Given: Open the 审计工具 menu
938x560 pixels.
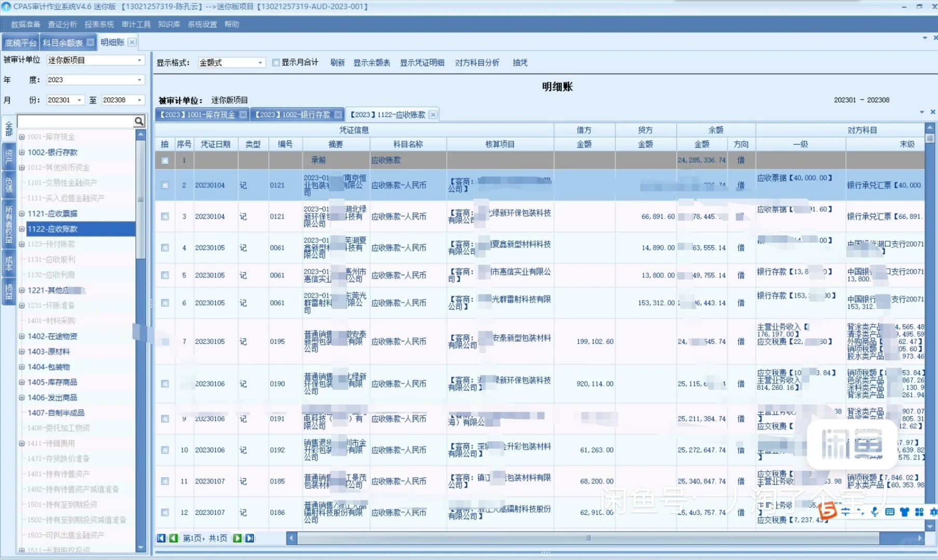Looking at the screenshot, I should 136,24.
